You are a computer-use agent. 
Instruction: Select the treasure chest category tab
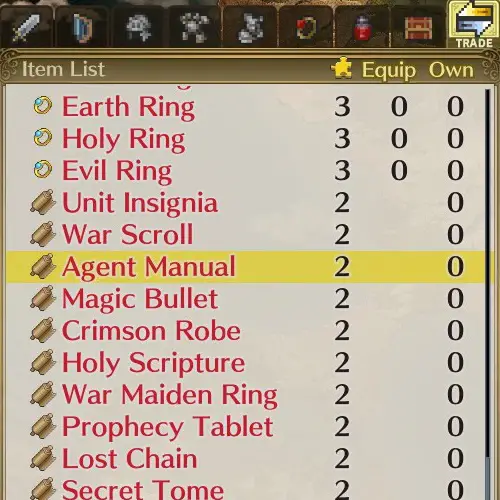(x=418, y=28)
